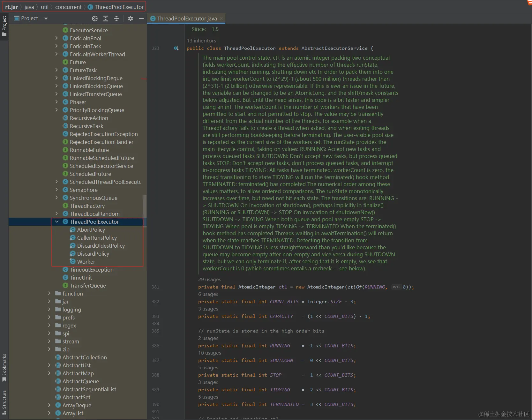The height and width of the screenshot is (420, 532).
Task: Select ScheduledExecutorService in the project tree
Action: pos(101,166)
